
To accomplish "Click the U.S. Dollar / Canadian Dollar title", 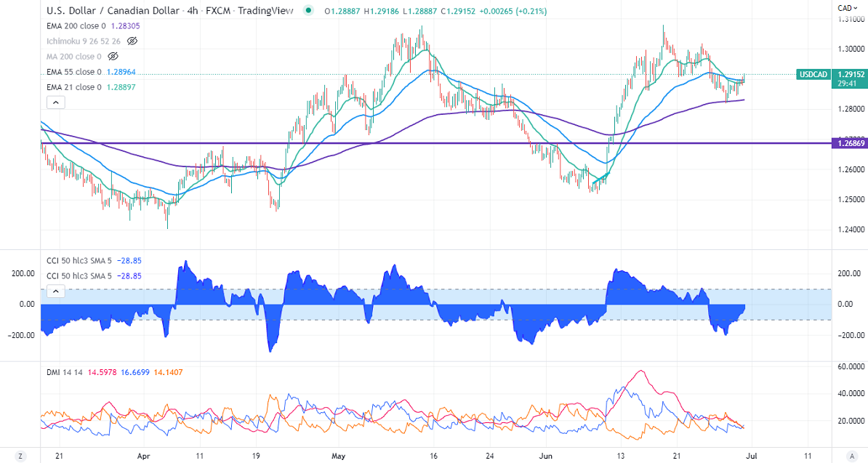I will (113, 10).
